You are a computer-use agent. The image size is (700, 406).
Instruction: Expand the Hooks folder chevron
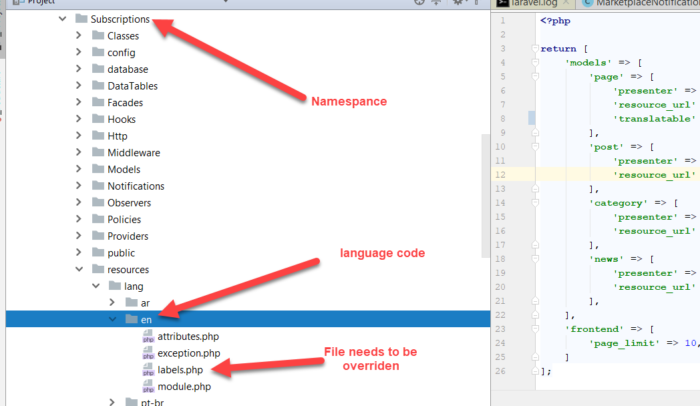point(79,118)
